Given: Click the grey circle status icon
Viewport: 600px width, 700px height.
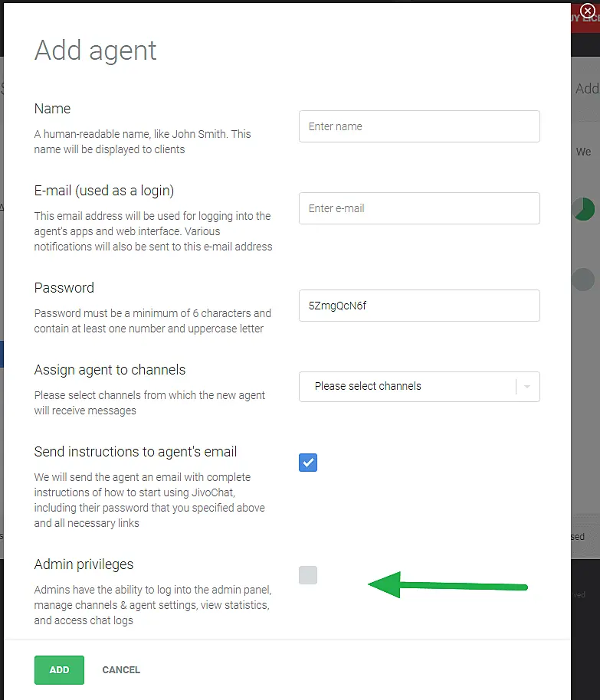Looking at the screenshot, I should click(583, 279).
